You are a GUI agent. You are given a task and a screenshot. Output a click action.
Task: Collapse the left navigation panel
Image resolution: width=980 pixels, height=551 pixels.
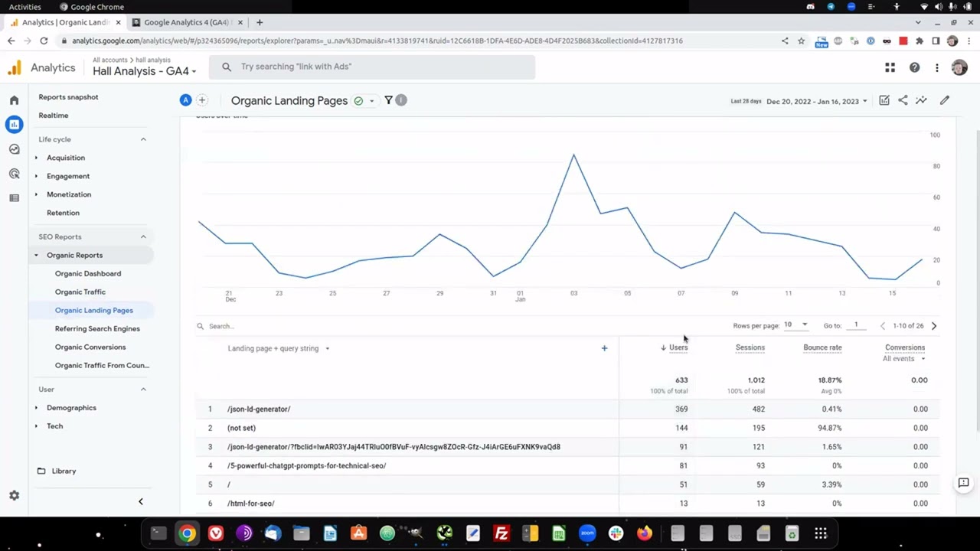point(140,501)
